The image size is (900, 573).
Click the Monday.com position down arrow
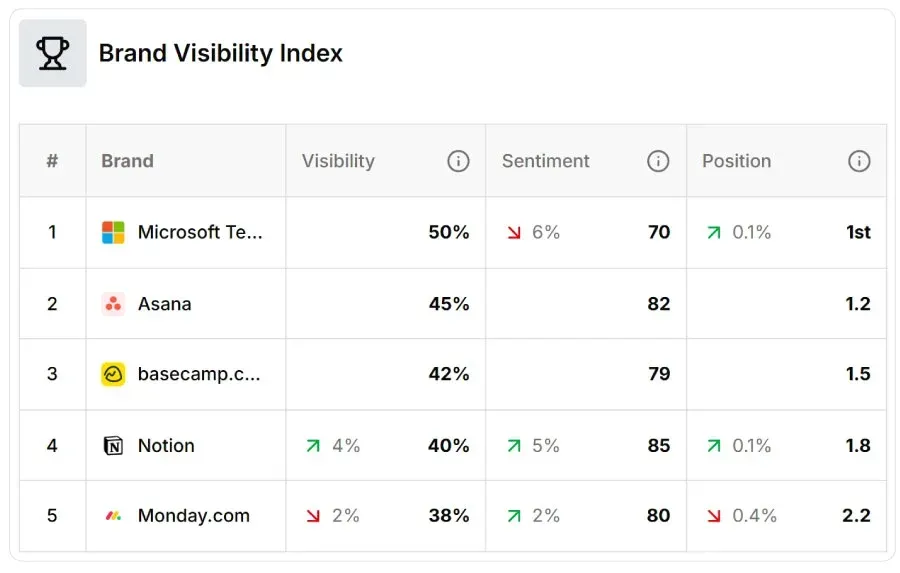tap(713, 516)
